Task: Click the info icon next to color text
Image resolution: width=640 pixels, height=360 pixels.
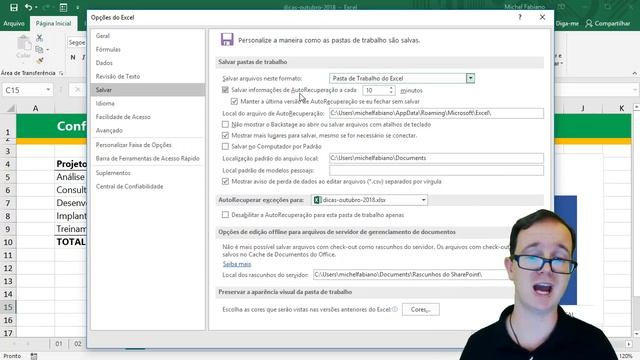Action: (x=395, y=309)
